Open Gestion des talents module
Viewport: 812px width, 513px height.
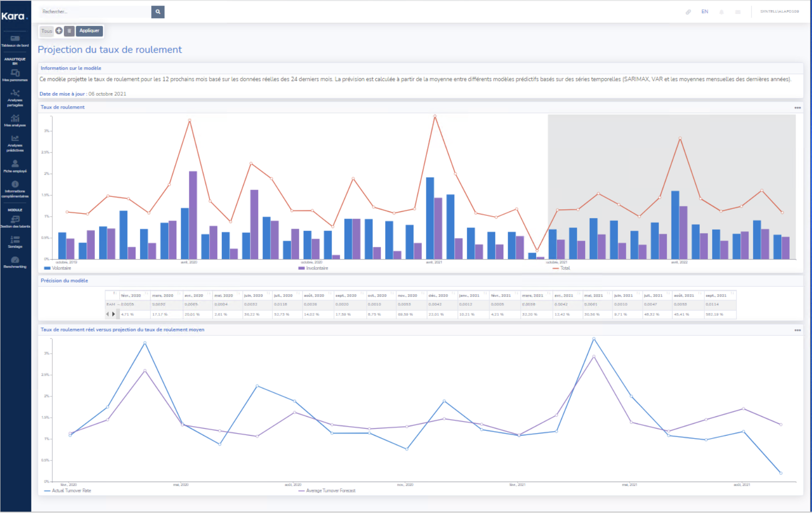(x=15, y=222)
